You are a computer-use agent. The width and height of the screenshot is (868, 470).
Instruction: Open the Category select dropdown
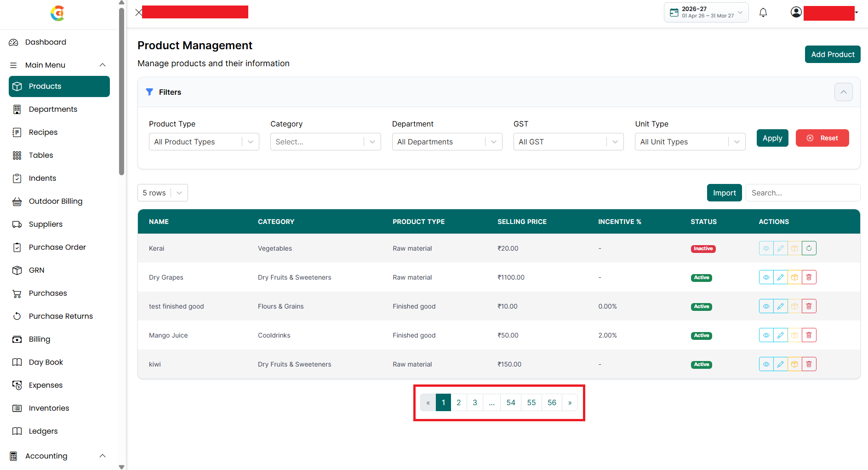pos(325,142)
